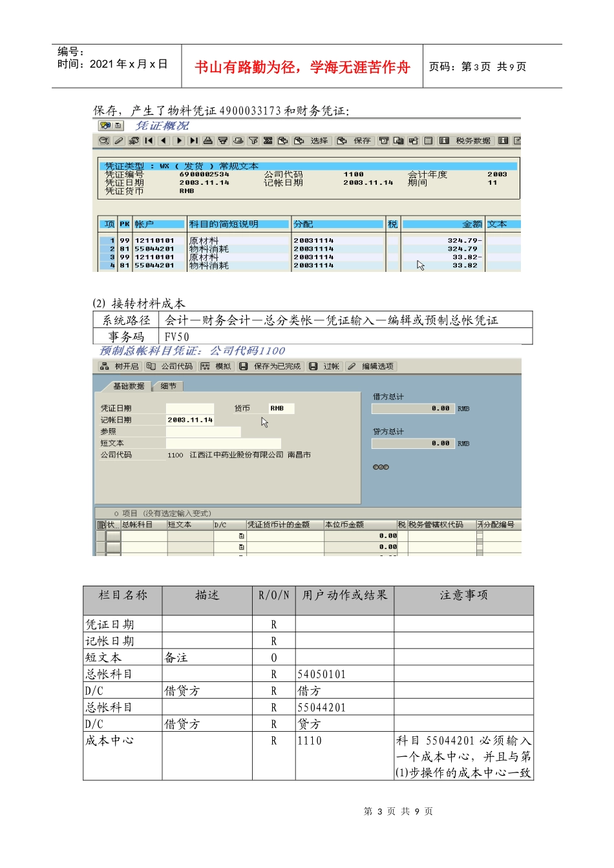The height and width of the screenshot is (868, 614).
Task: Click the 短文本 input field in header
Action: (x=223, y=443)
